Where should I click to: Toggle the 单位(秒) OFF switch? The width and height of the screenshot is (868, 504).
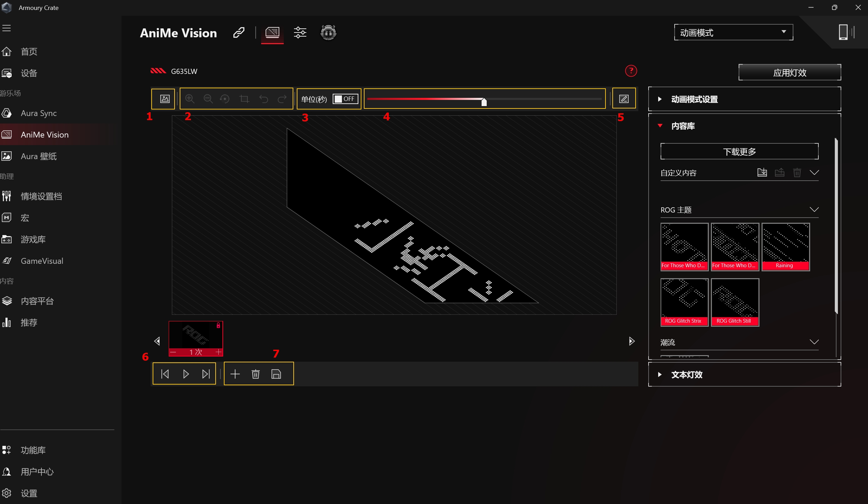tap(345, 99)
